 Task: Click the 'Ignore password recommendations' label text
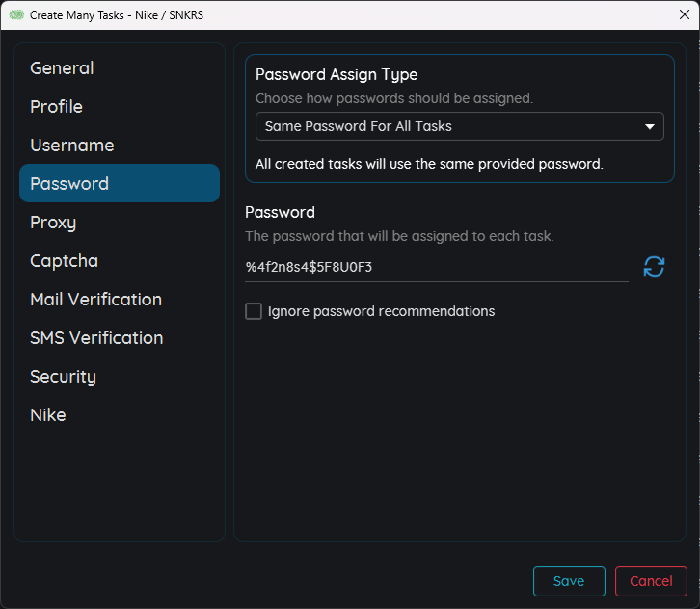point(381,311)
